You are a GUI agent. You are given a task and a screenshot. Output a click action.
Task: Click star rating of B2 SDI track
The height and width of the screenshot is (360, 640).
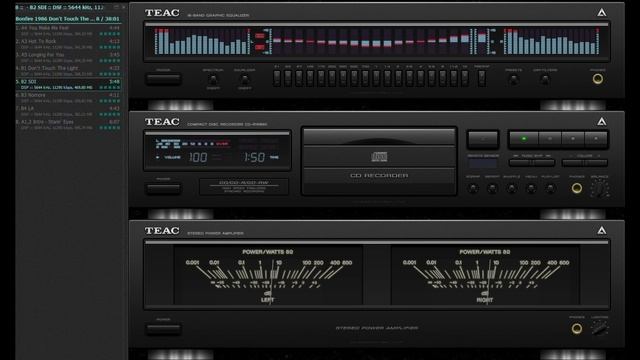[x=110, y=87]
